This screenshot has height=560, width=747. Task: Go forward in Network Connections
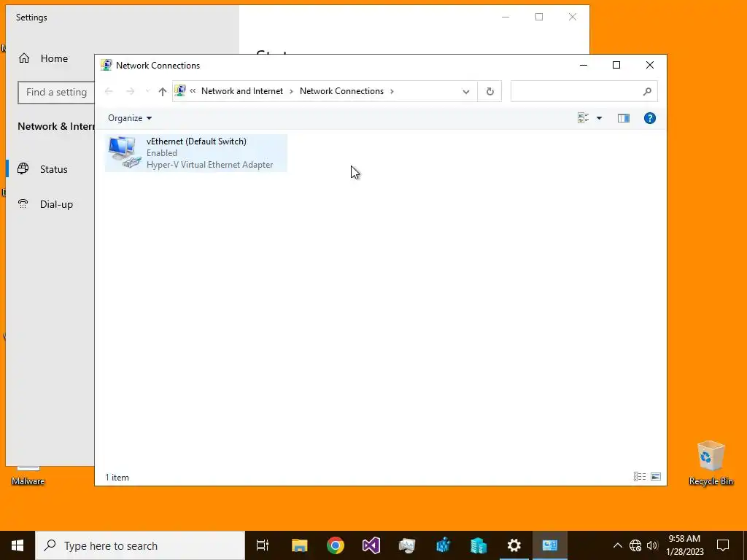[130, 91]
